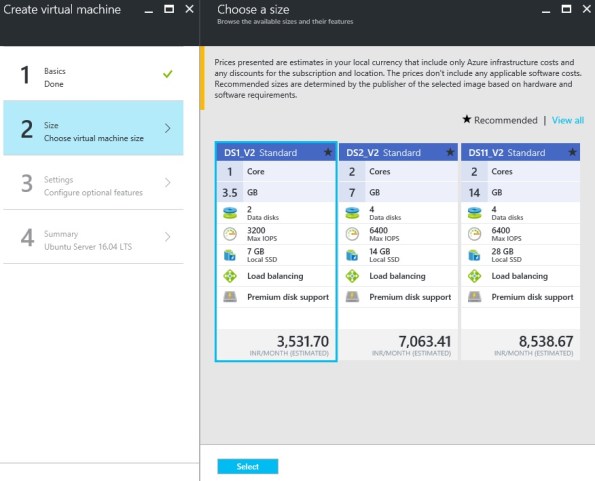595x481 pixels.
Task: Click the Local SSD icon in DS11_V2 card
Action: point(474,255)
